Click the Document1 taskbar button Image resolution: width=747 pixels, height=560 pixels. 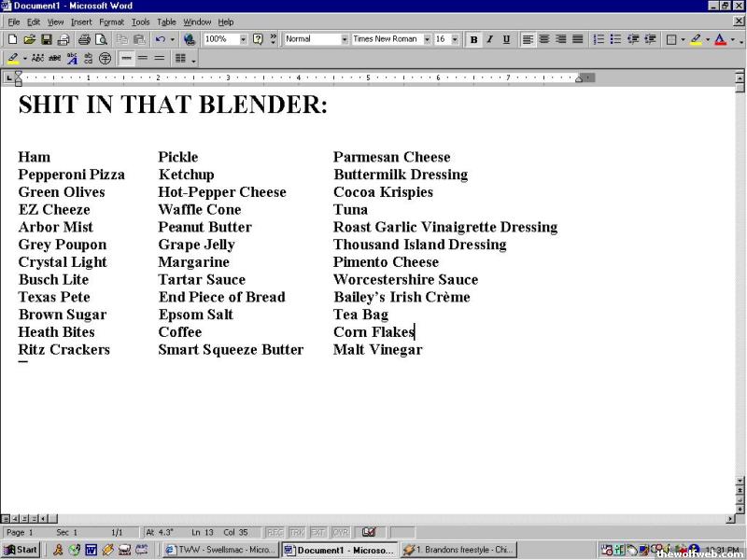(339, 550)
